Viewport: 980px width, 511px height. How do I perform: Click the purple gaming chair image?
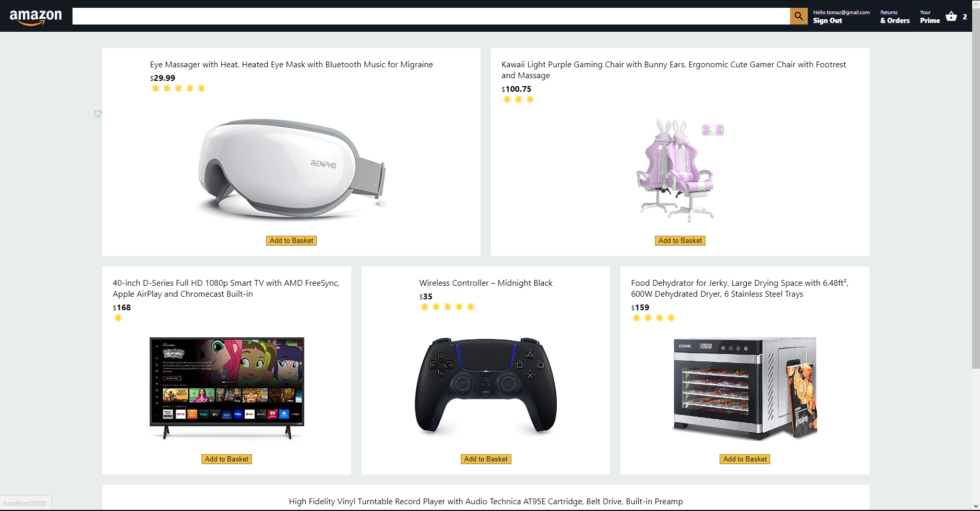680,171
